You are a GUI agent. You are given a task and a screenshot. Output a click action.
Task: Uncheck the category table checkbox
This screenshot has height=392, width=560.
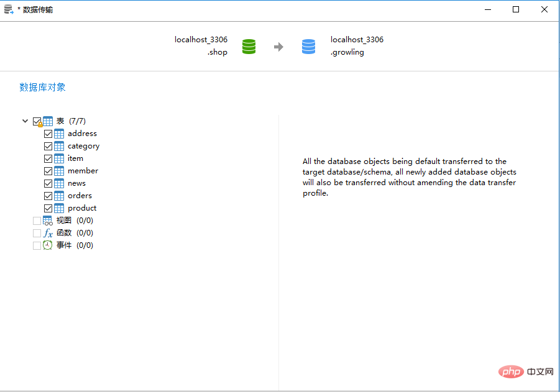pos(48,147)
